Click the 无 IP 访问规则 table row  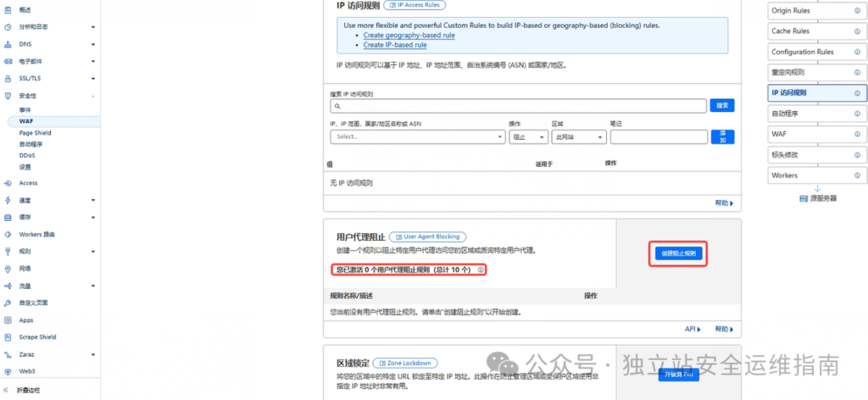coord(532,182)
